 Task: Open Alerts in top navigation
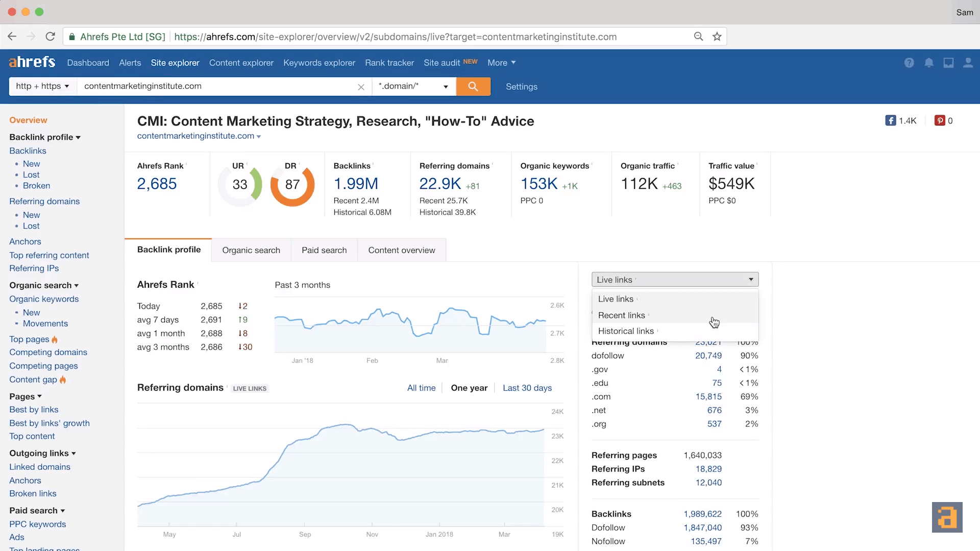point(130,63)
